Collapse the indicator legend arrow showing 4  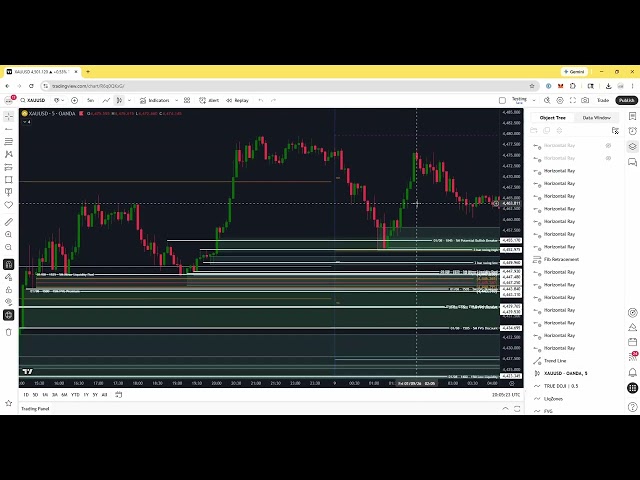tap(27, 122)
